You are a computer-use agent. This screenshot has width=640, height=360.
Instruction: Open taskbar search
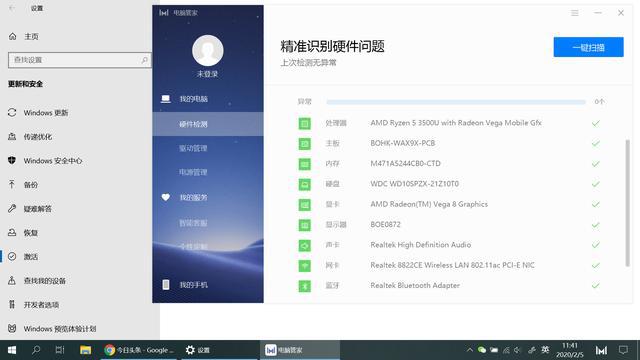point(36,350)
